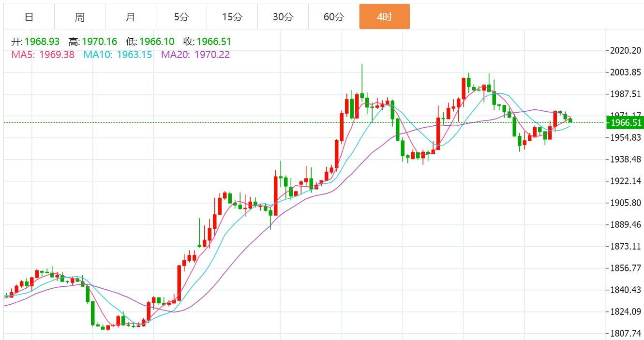Switch to the 5分 timeframe tab
Screen dimensions: 644x340
pyautogui.click(x=181, y=17)
